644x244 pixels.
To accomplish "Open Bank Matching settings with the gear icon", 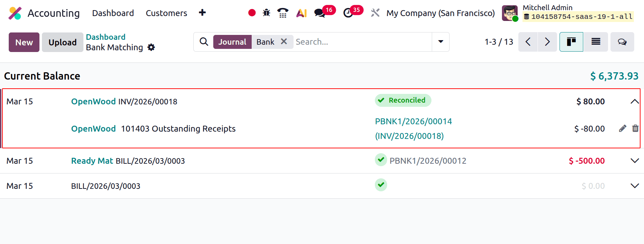I will (x=151, y=47).
